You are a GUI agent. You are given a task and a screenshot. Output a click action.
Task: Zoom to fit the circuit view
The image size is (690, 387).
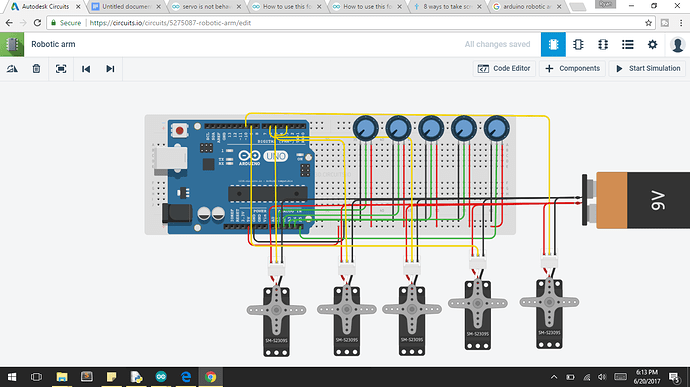click(61, 69)
